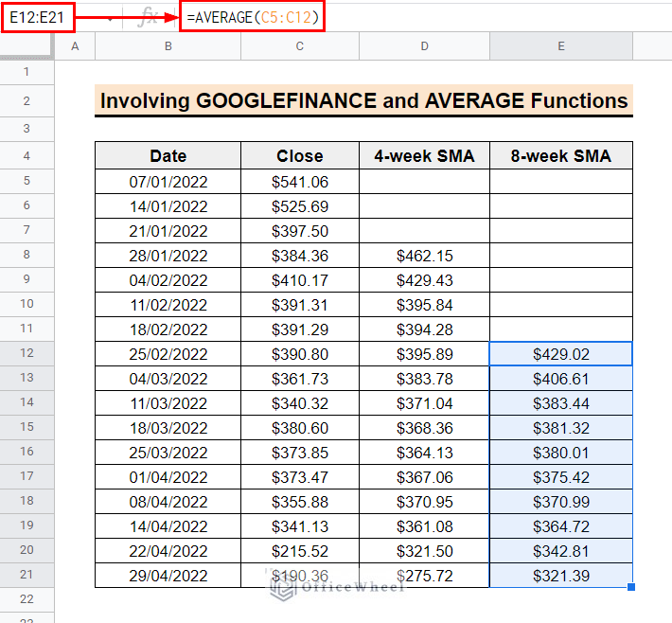
Task: Select column B header
Action: click(168, 46)
